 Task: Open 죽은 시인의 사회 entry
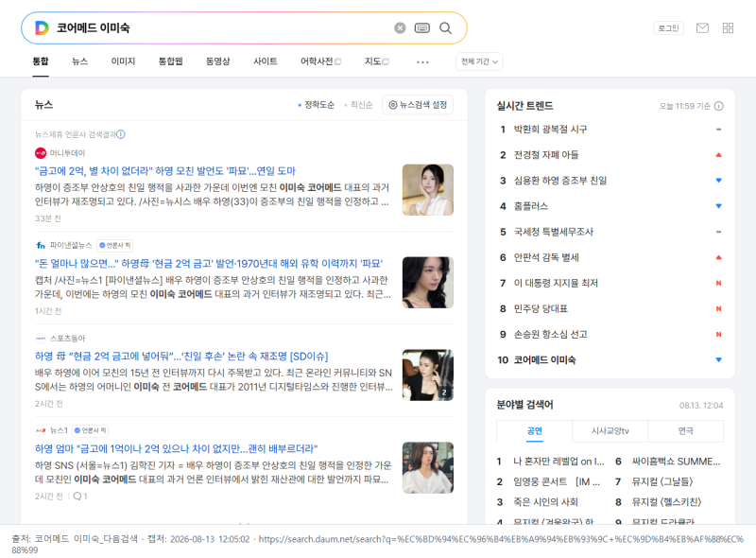[545, 502]
